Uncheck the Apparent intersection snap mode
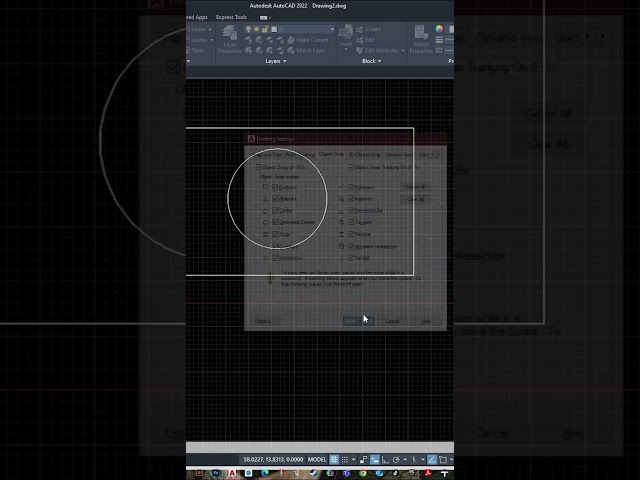This screenshot has height=480, width=640. pos(351,247)
